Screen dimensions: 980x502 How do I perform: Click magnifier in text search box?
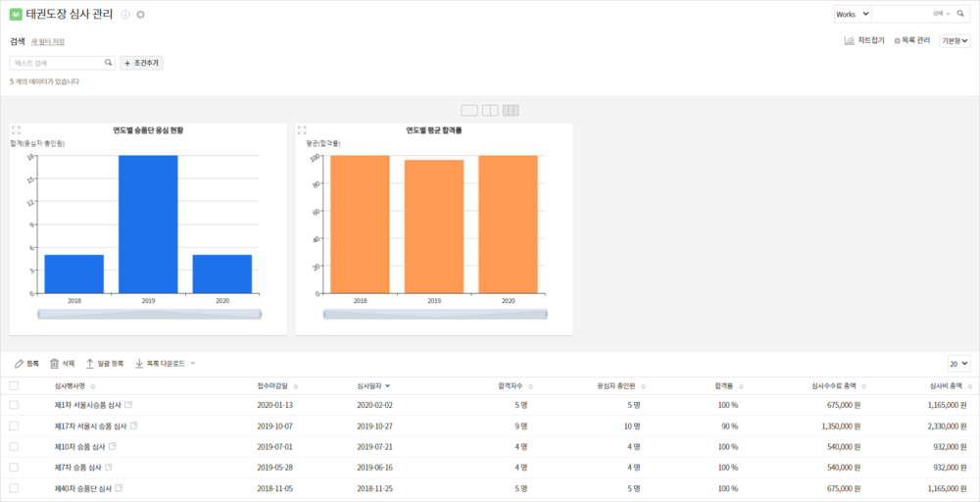[x=108, y=63]
